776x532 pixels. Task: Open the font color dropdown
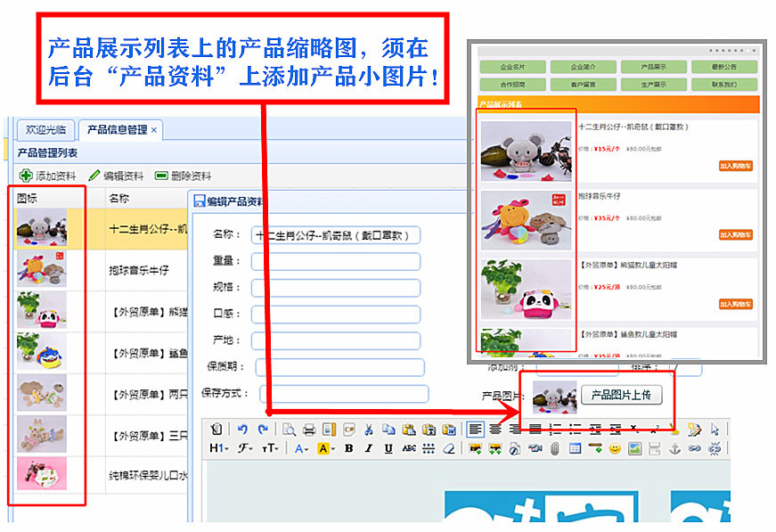(301, 448)
